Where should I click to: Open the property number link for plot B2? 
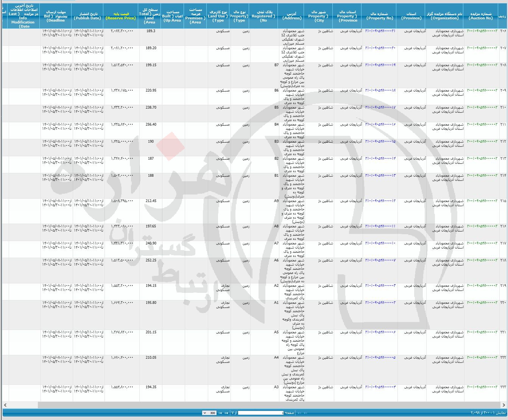pos(380,159)
